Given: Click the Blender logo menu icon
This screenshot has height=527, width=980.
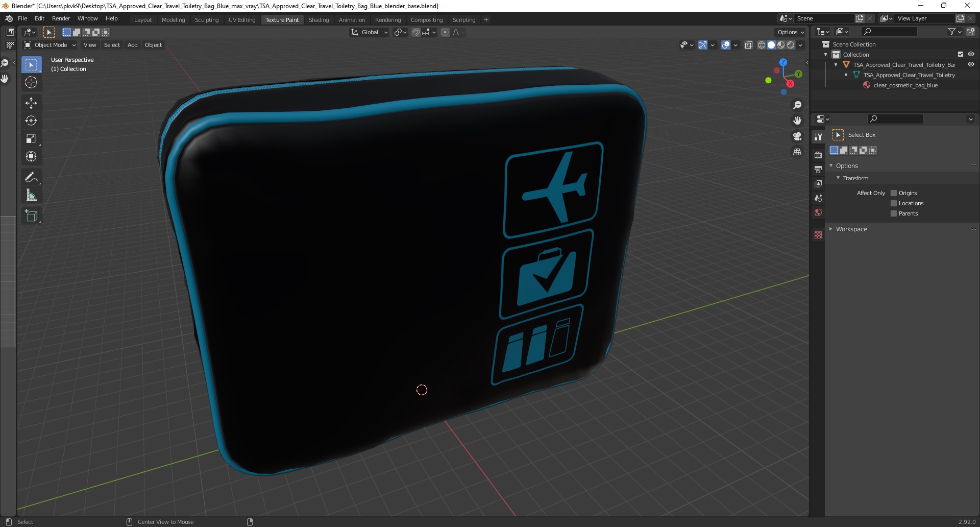Looking at the screenshot, I should [x=9, y=18].
